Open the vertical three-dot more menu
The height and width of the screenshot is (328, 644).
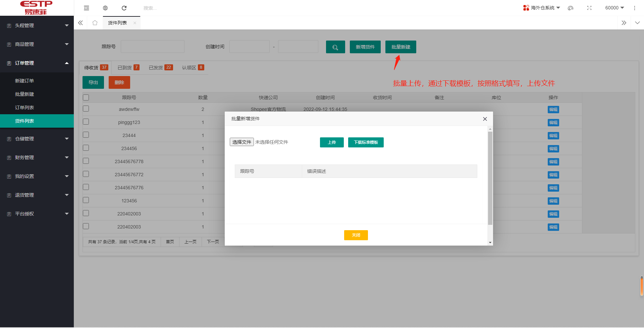pyautogui.click(x=634, y=8)
